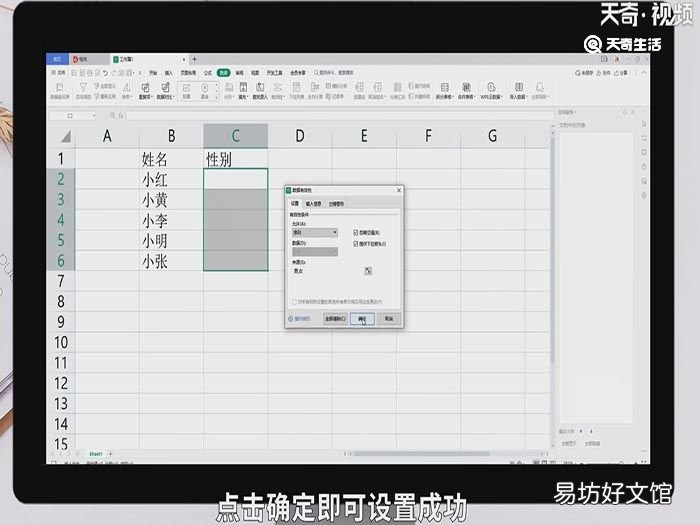Image resolution: width=700 pixels, height=525 pixels.
Task: Click the 导入数据 icon
Action: [519, 91]
